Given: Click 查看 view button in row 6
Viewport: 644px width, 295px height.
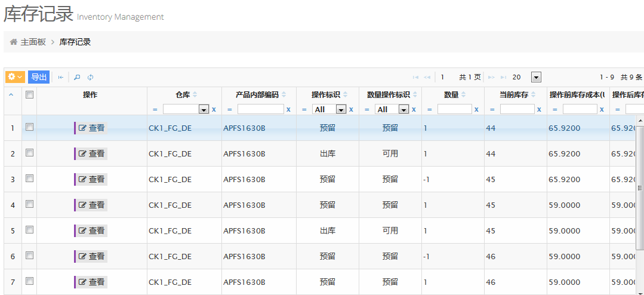Looking at the screenshot, I should tap(91, 256).
